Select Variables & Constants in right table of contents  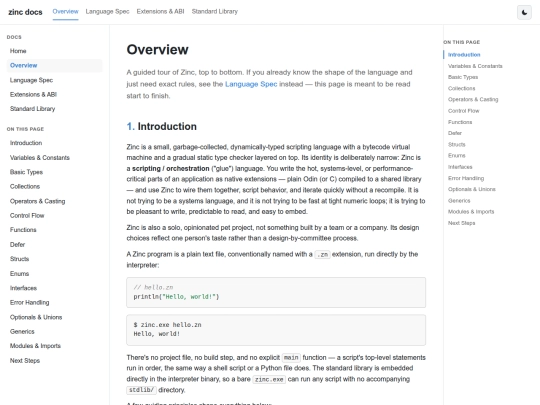coord(475,66)
